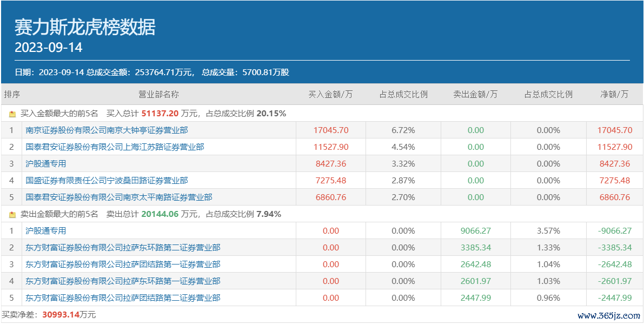Click the 排序 column header
Image resolution: width=644 pixels, height=324 pixels.
point(12,95)
